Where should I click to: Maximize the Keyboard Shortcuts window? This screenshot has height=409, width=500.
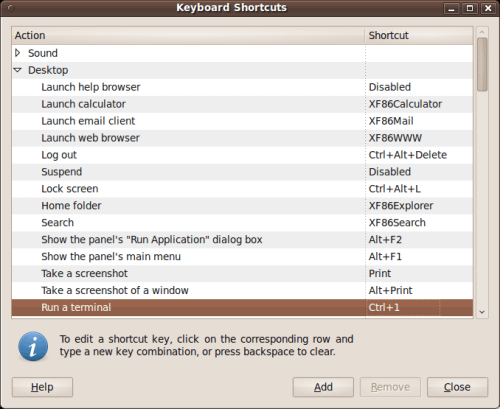pos(470,8)
